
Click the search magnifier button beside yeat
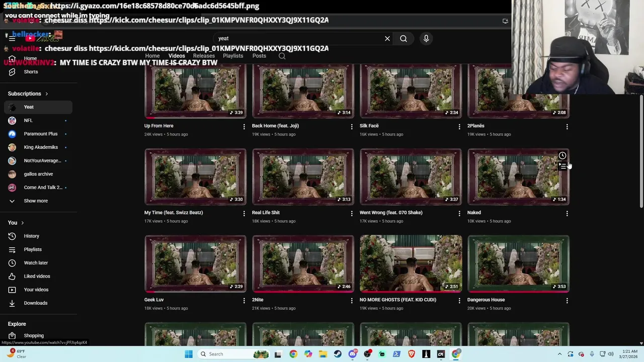[x=404, y=38]
